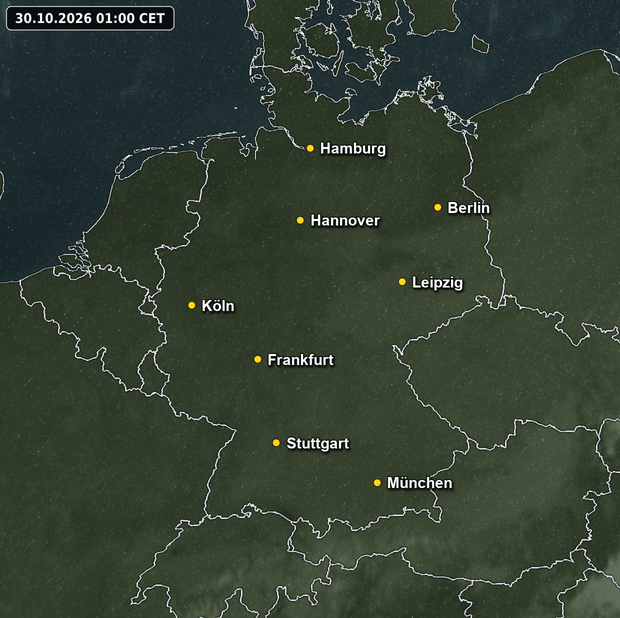
Task: Click the Hannover city marker dot
Action: click(300, 220)
